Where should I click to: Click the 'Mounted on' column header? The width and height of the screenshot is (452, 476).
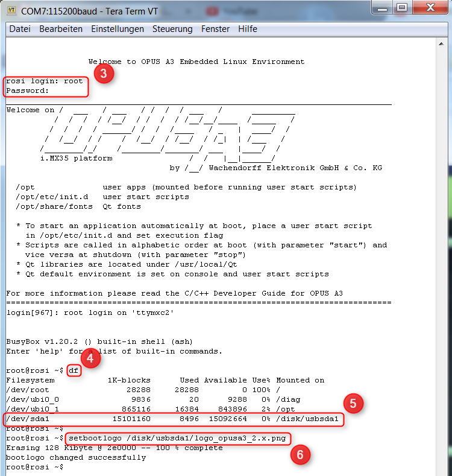[300, 380]
